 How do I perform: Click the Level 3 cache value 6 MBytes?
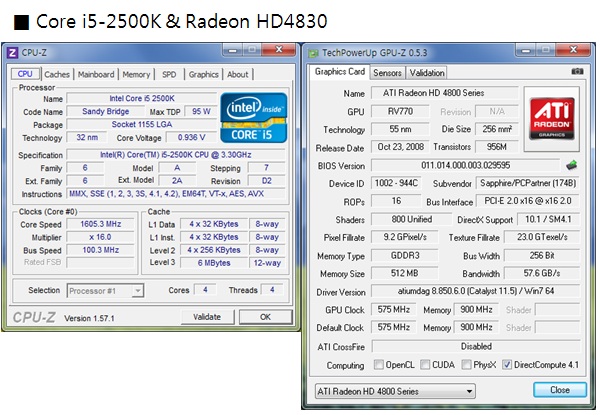click(x=214, y=263)
